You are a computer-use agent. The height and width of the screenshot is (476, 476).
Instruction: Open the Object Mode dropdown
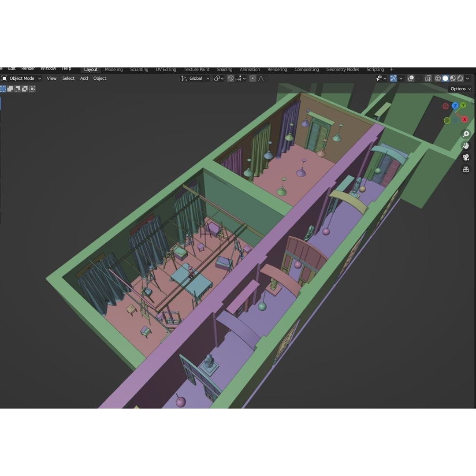click(x=20, y=78)
